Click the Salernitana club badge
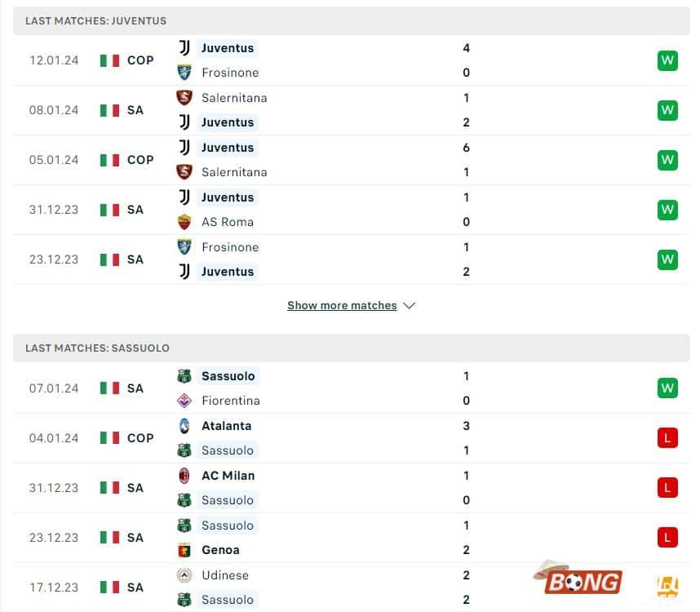700x612 pixels. 184,98
